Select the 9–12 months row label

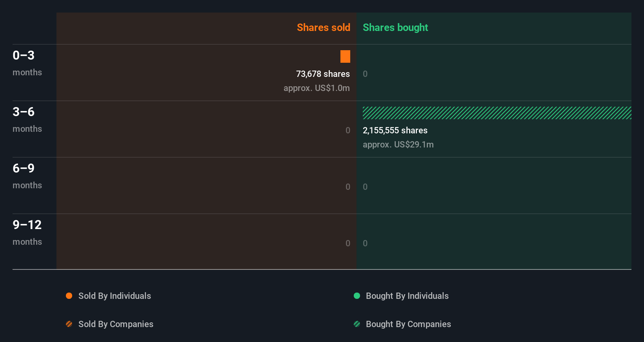(27, 232)
